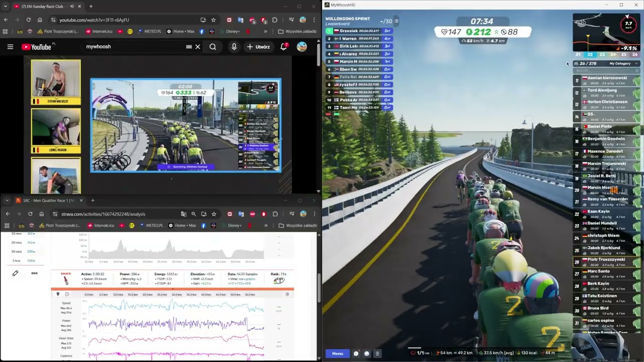Open the three-dots more options on the Strava page
Image resolution: width=644 pixels, height=362 pixels.
point(34,274)
